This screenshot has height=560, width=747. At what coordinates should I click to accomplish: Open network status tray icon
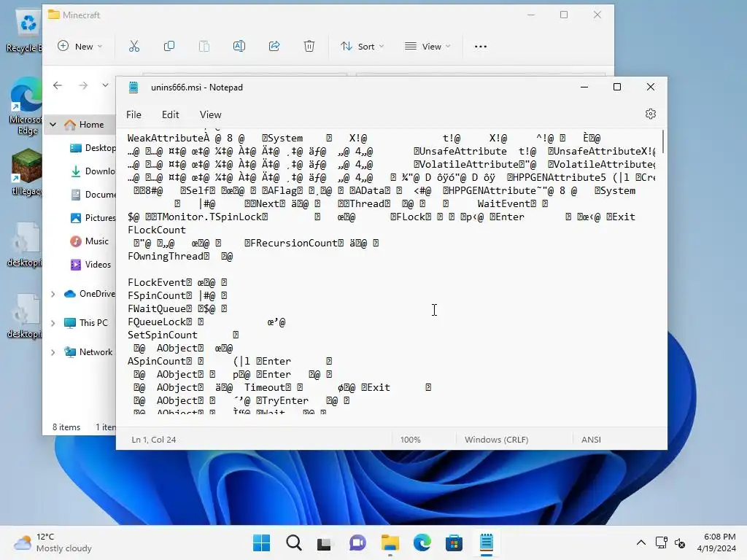(x=661, y=542)
